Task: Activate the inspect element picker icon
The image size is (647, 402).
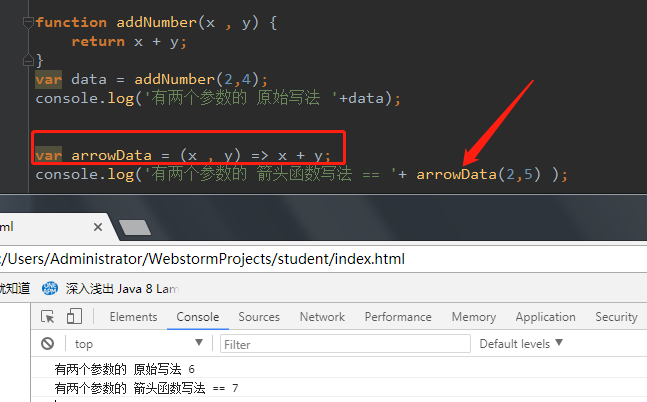Action: click(x=48, y=317)
